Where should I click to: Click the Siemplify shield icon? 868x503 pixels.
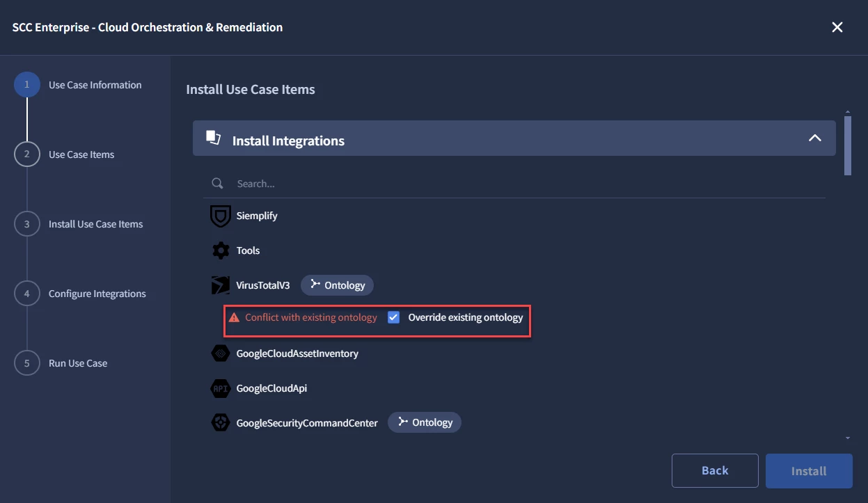click(221, 216)
